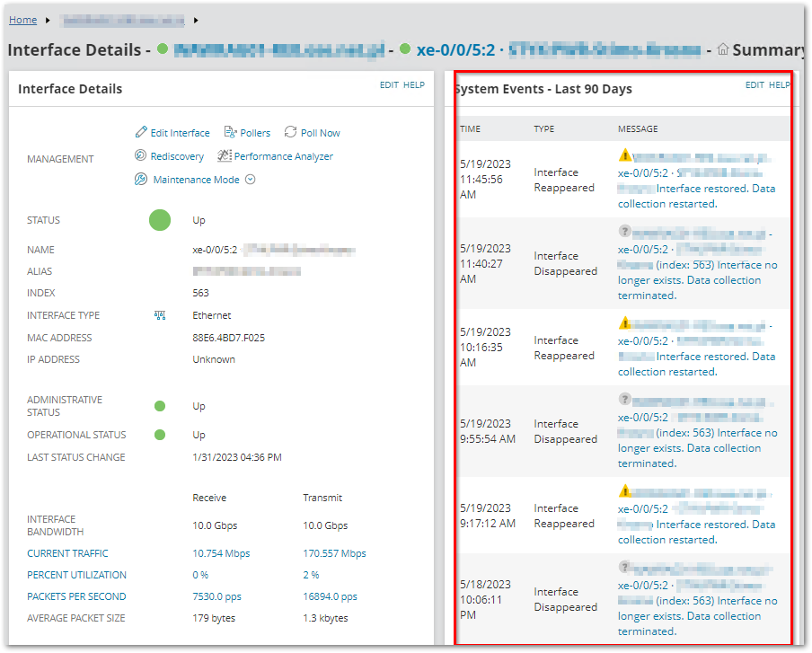Click the Ethernet interface type icon
The width and height of the screenshot is (812, 653).
coord(160,315)
